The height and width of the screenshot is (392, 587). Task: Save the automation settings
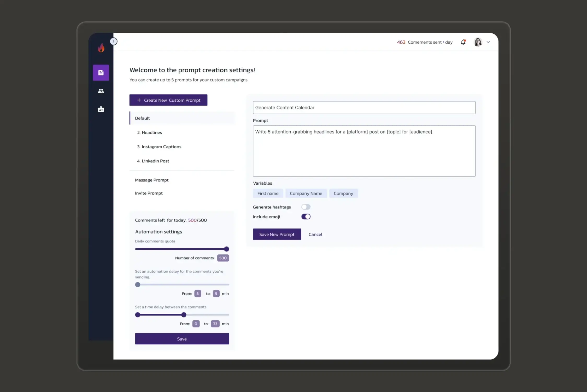tap(182, 339)
